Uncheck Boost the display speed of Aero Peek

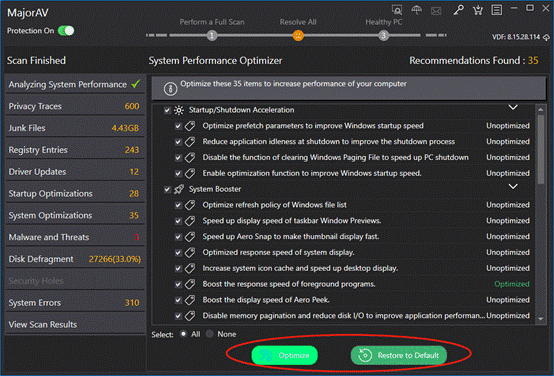178,300
